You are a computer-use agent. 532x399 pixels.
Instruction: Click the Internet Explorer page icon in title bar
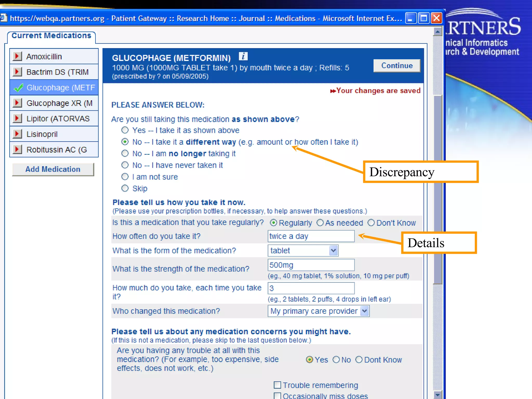(3, 18)
